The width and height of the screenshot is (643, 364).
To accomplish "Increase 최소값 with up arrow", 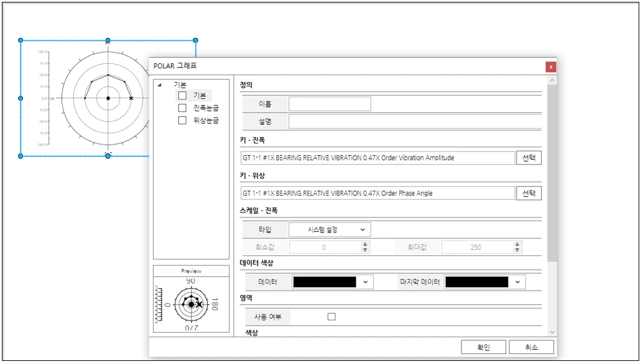I will 365,244.
